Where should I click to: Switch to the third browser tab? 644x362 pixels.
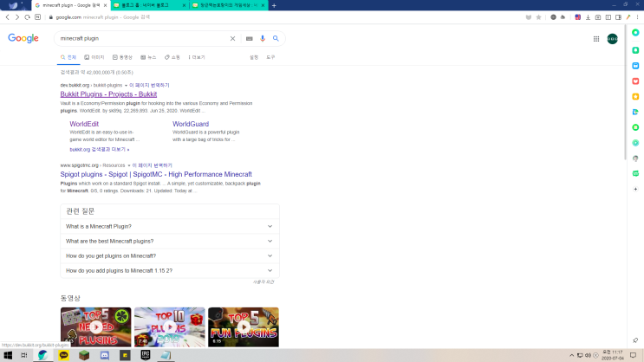229,5
